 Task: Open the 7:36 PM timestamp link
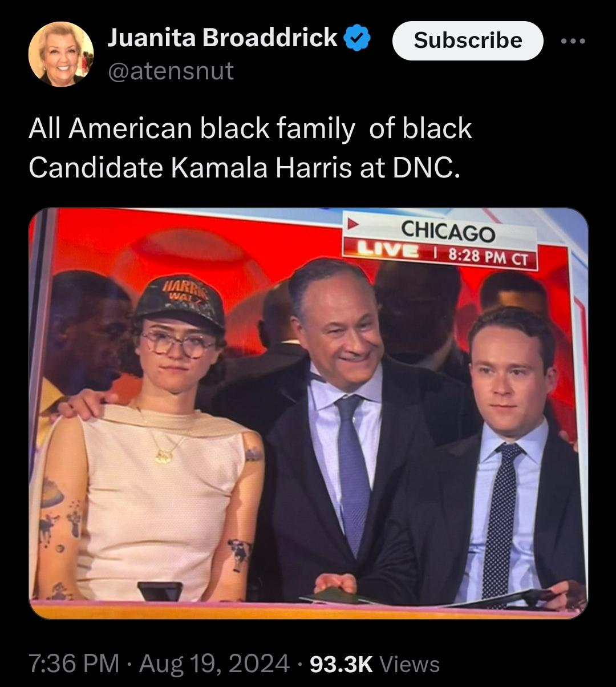(x=74, y=664)
